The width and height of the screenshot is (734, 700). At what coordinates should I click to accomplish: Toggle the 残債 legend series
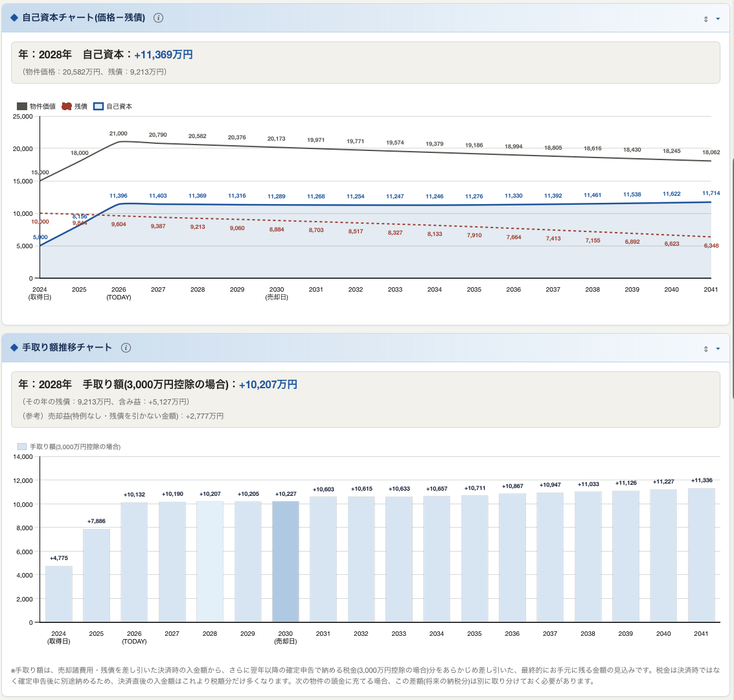(x=75, y=106)
